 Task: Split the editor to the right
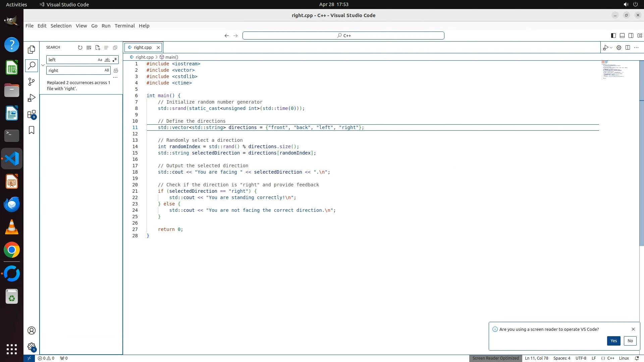[x=628, y=48]
